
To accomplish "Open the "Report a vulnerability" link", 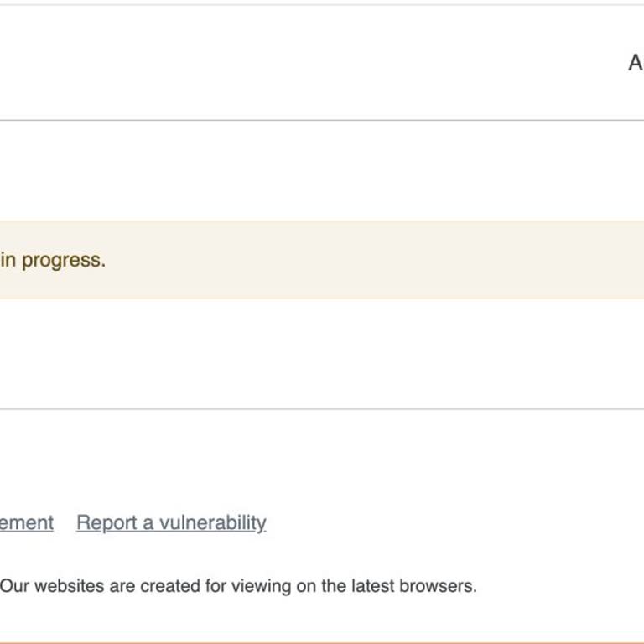I will click(171, 523).
